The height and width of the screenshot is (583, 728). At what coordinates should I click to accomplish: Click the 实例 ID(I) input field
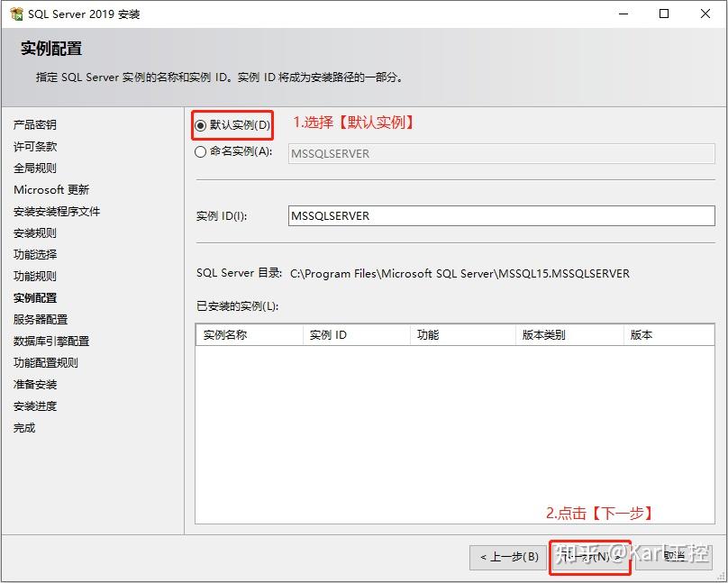(x=502, y=216)
